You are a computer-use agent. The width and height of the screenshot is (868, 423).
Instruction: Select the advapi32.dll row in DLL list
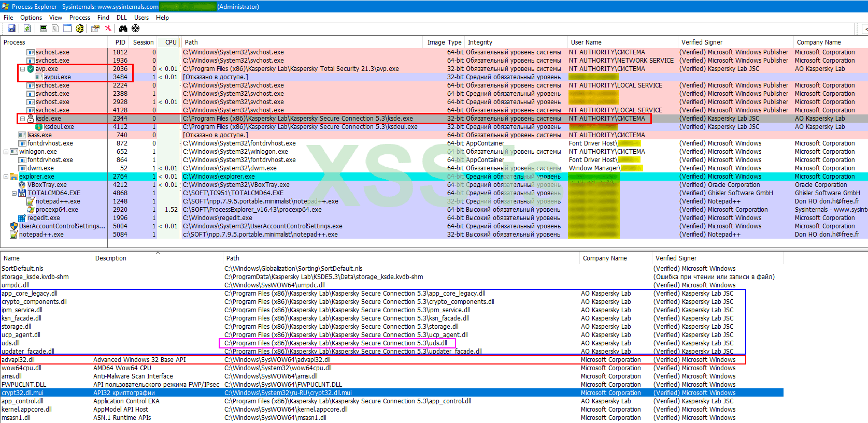pyautogui.click(x=18, y=360)
